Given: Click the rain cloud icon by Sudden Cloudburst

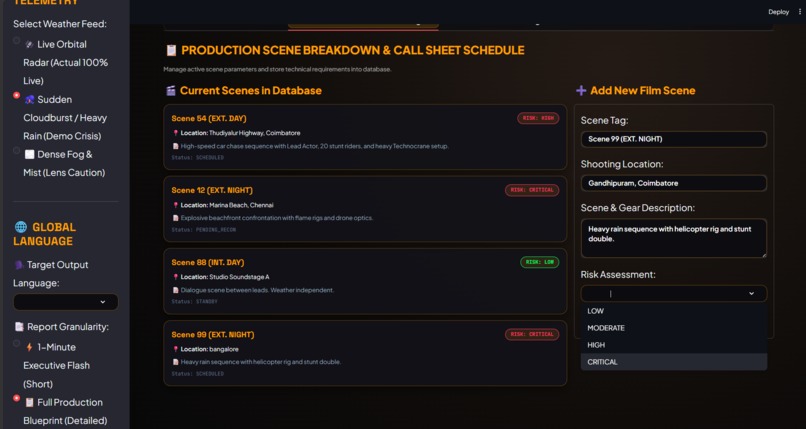Looking at the screenshot, I should click(30, 100).
